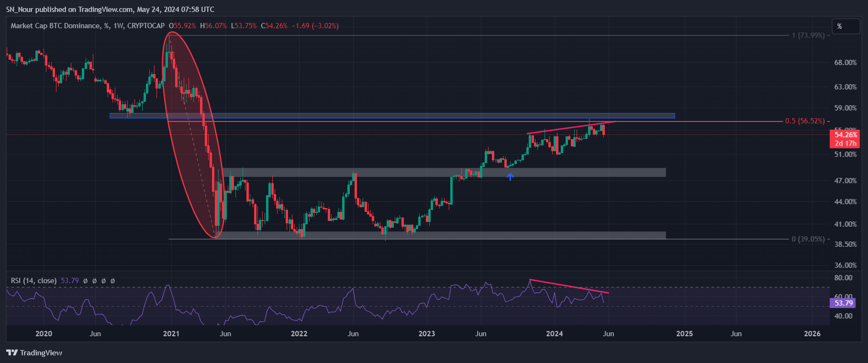This screenshot has width=868, height=363.
Task: Click the RSI 80.00 axis label
Action: point(844,278)
